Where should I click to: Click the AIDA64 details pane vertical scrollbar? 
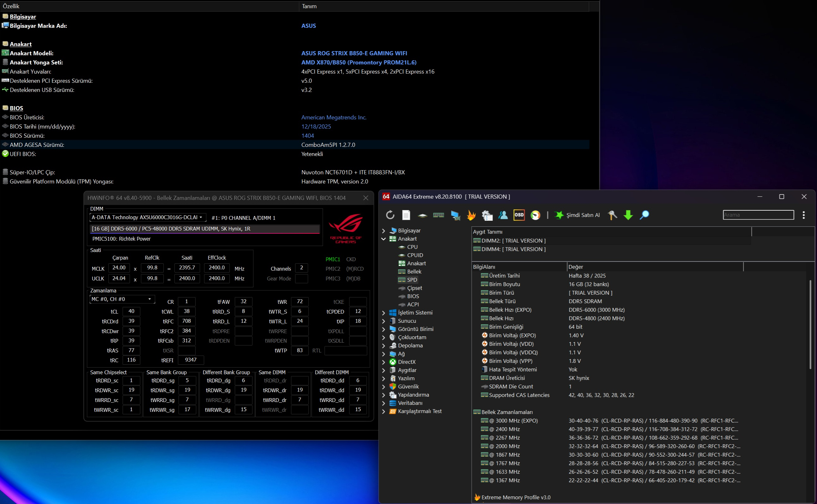coord(810,325)
